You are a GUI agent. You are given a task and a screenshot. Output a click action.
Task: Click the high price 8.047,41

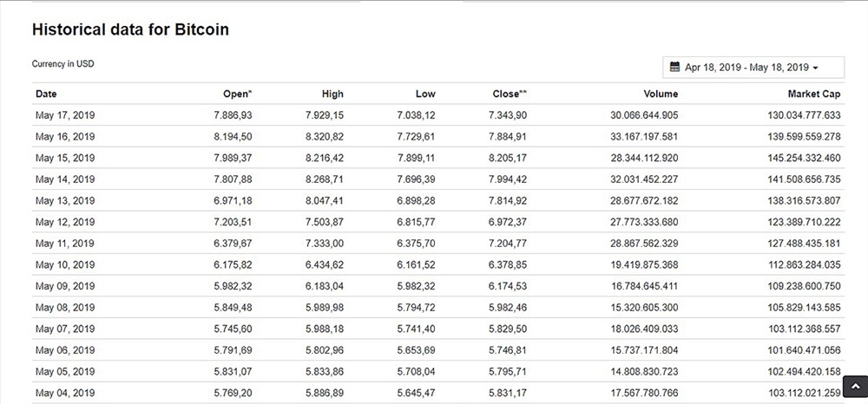[325, 200]
